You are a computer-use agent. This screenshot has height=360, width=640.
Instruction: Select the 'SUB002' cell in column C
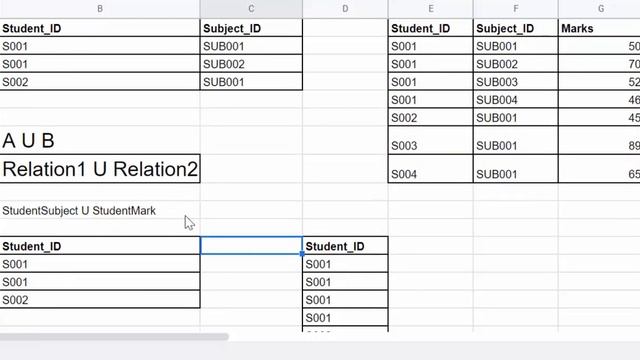pyautogui.click(x=251, y=64)
